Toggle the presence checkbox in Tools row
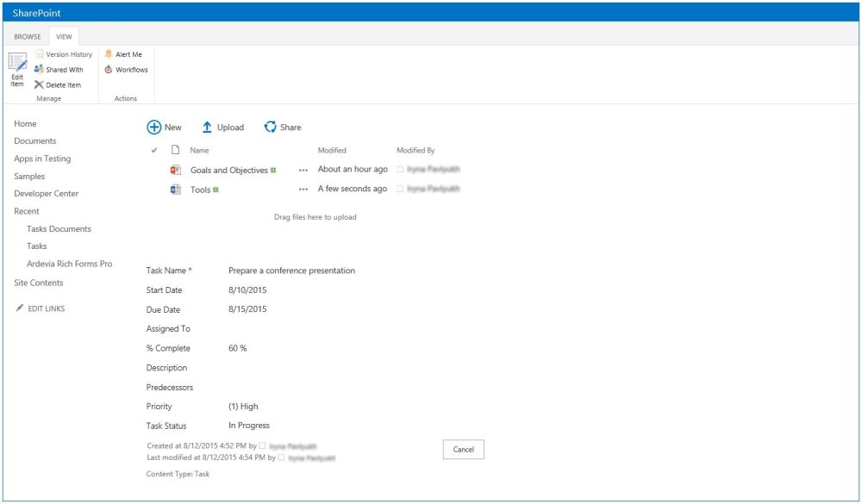The height and width of the screenshot is (504, 862). pyautogui.click(x=400, y=189)
